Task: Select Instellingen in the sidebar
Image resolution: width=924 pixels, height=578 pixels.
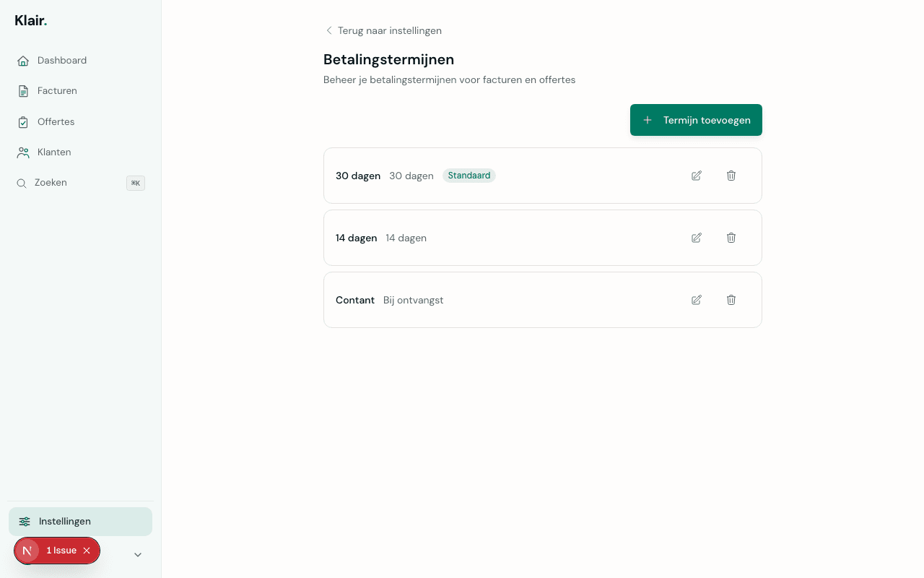Action: click(x=66, y=521)
